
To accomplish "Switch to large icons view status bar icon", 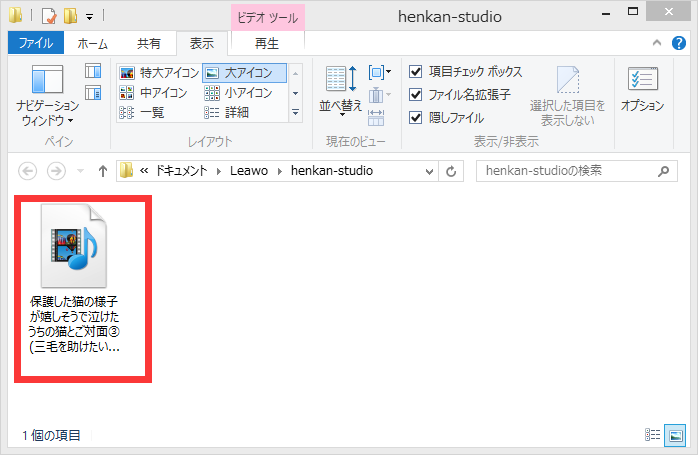I will [x=675, y=435].
